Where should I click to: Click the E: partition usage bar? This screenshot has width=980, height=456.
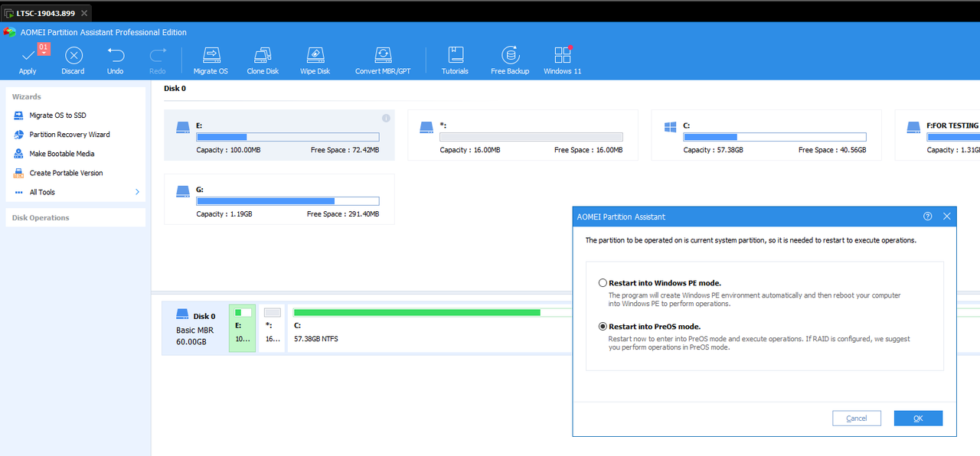click(287, 137)
